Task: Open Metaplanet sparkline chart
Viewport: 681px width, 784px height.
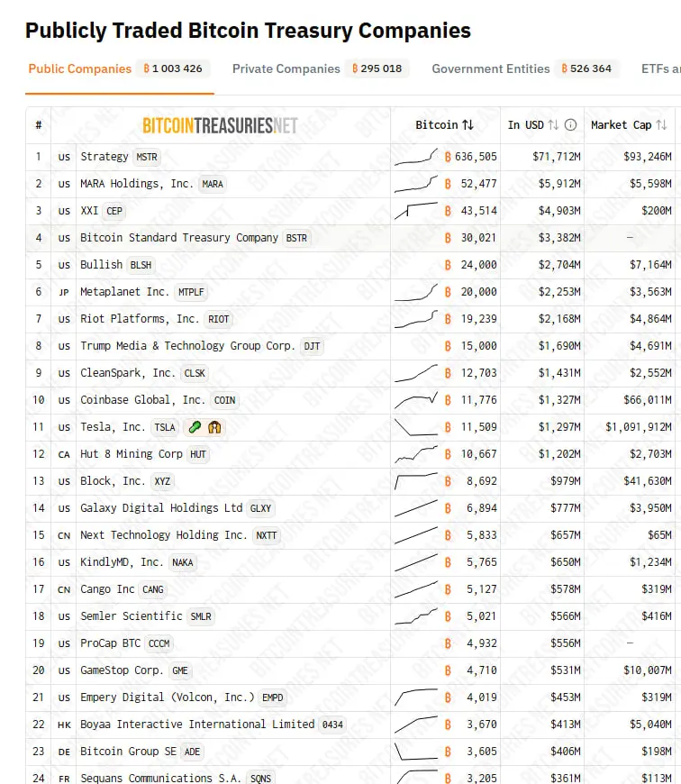Action: coord(415,292)
